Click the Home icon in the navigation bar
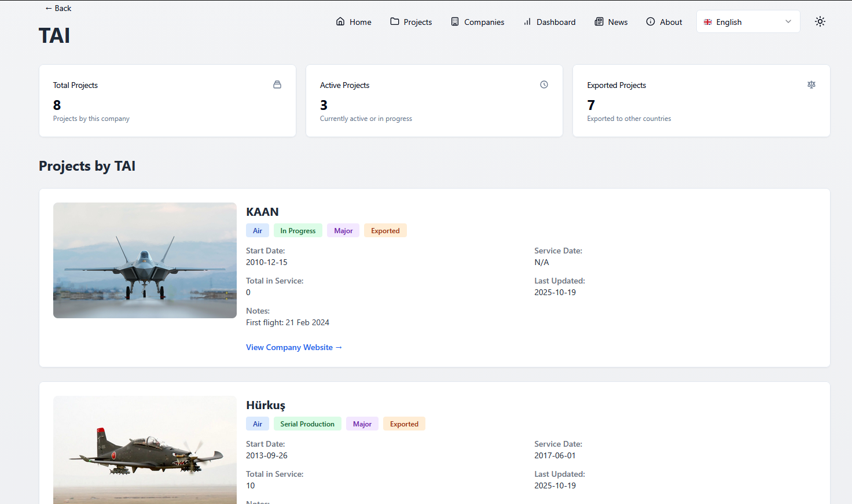Image resolution: width=852 pixels, height=504 pixels. (340, 21)
